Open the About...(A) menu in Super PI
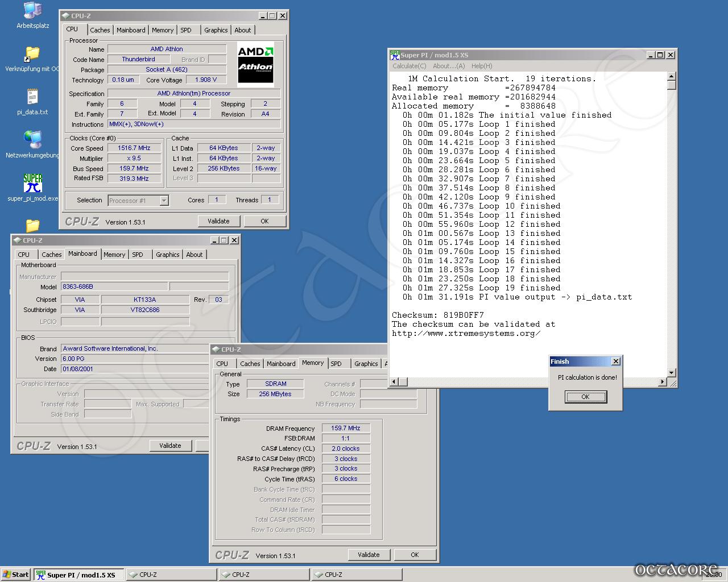The width and height of the screenshot is (728, 582). coord(449,66)
